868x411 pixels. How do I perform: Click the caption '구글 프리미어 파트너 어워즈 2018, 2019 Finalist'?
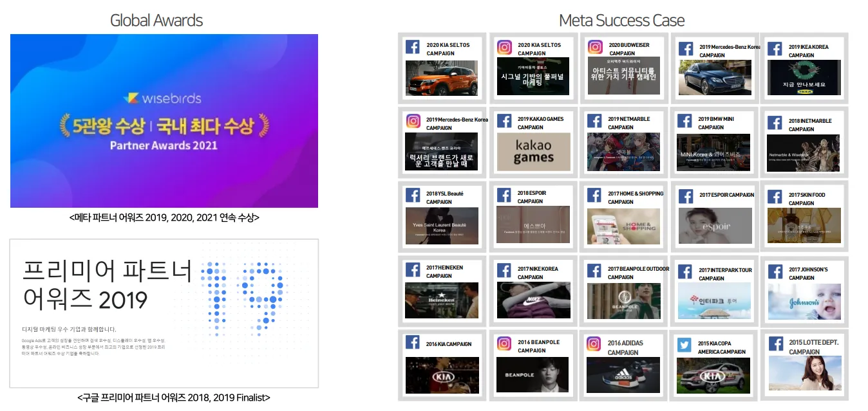click(173, 397)
